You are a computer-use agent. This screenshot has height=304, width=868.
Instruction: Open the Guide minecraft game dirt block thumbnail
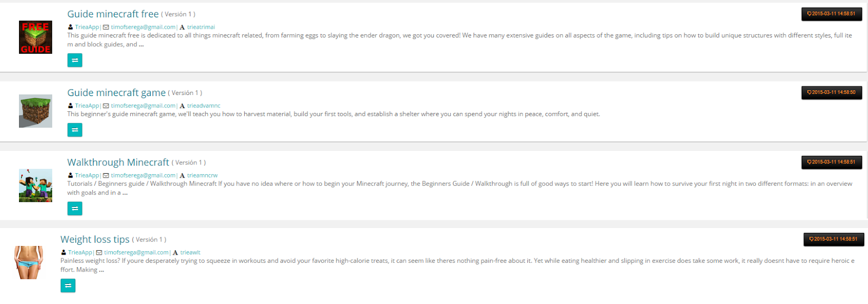click(x=35, y=111)
